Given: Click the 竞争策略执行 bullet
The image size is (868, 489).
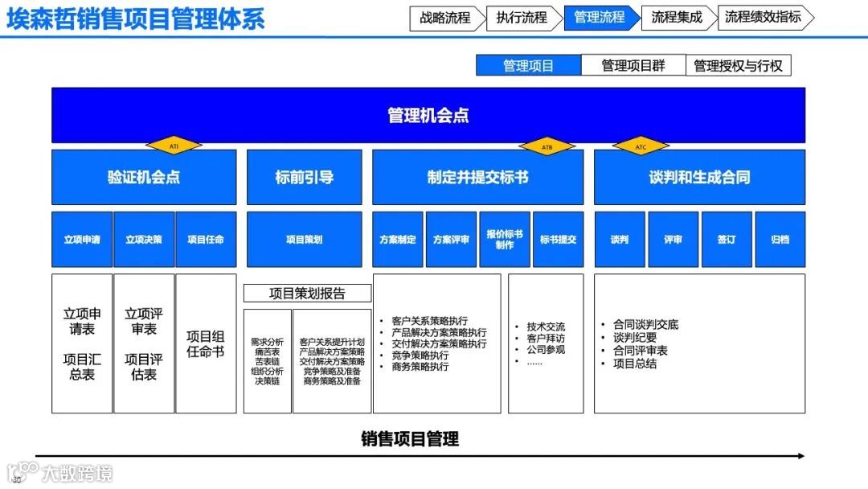Looking at the screenshot, I should (x=420, y=355).
